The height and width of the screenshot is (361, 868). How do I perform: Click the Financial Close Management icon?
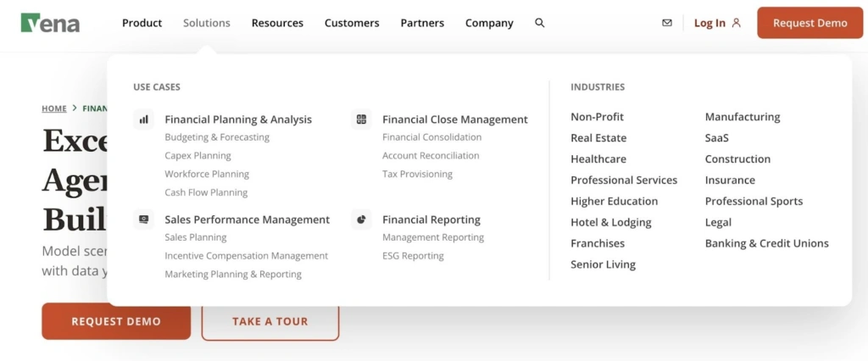[x=362, y=119]
